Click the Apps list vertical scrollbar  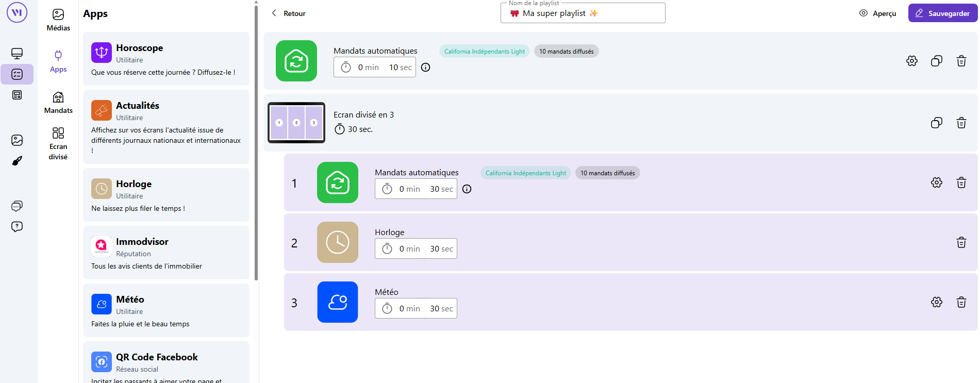(256, 142)
